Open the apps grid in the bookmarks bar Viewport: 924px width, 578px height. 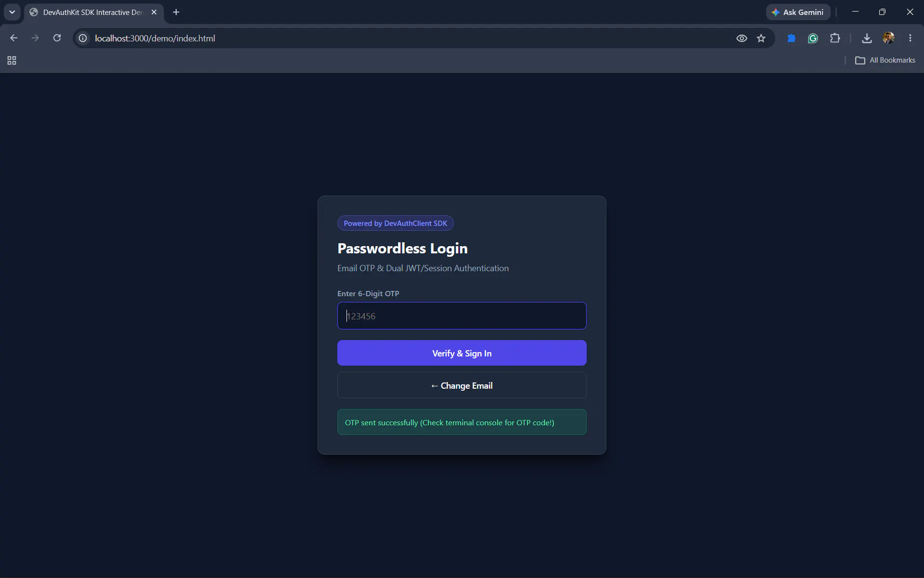(12, 60)
